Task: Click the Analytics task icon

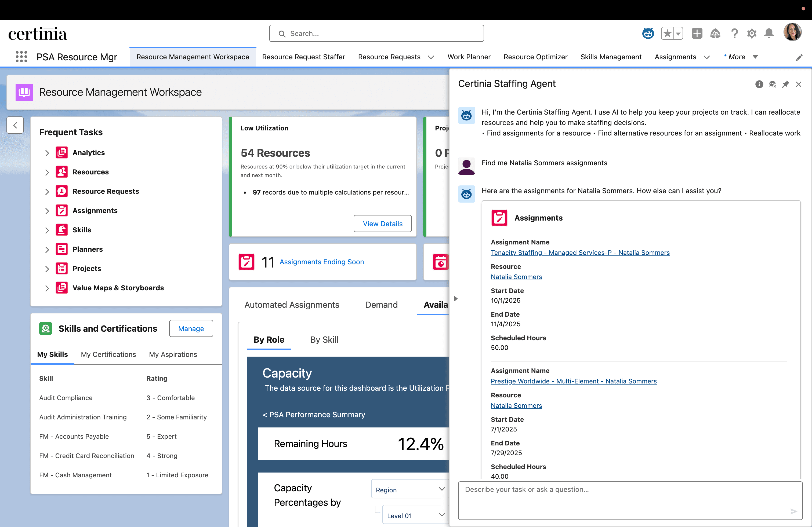Action: pyautogui.click(x=62, y=152)
